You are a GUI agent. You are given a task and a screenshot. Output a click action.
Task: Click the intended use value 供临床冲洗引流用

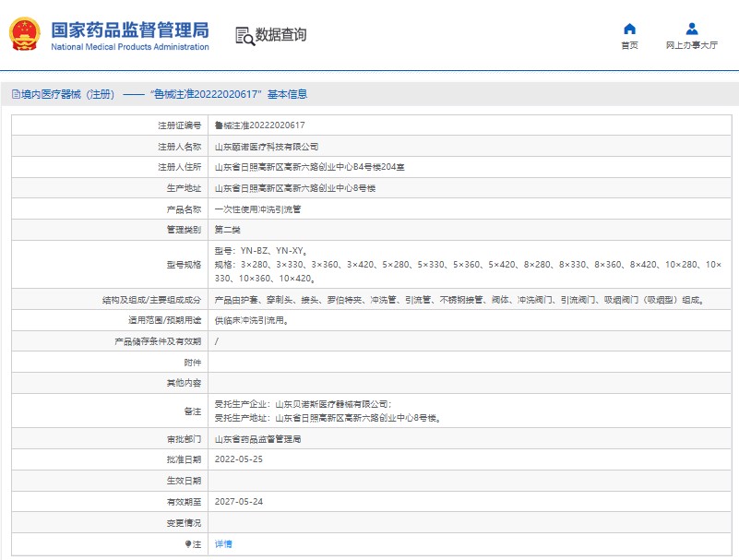[252, 321]
